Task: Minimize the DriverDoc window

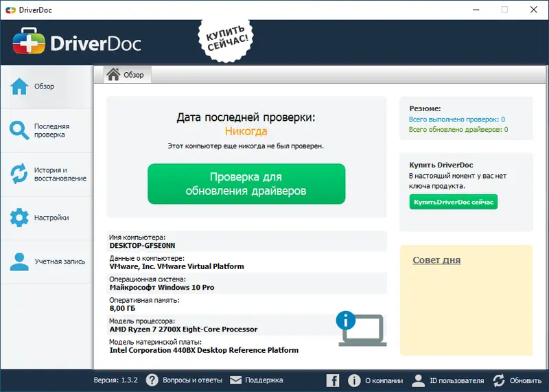Action: [x=476, y=10]
